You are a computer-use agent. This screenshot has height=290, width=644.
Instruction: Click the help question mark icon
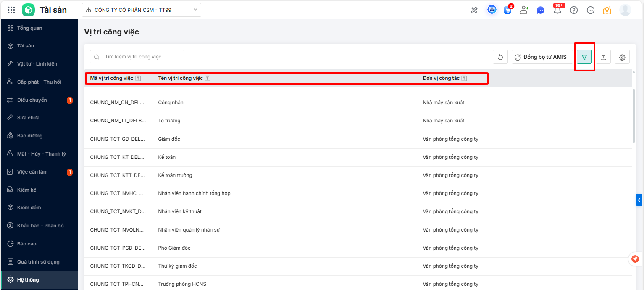point(574,11)
